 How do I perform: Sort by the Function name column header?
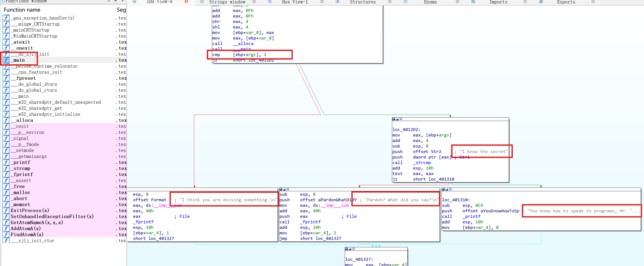coord(22,10)
